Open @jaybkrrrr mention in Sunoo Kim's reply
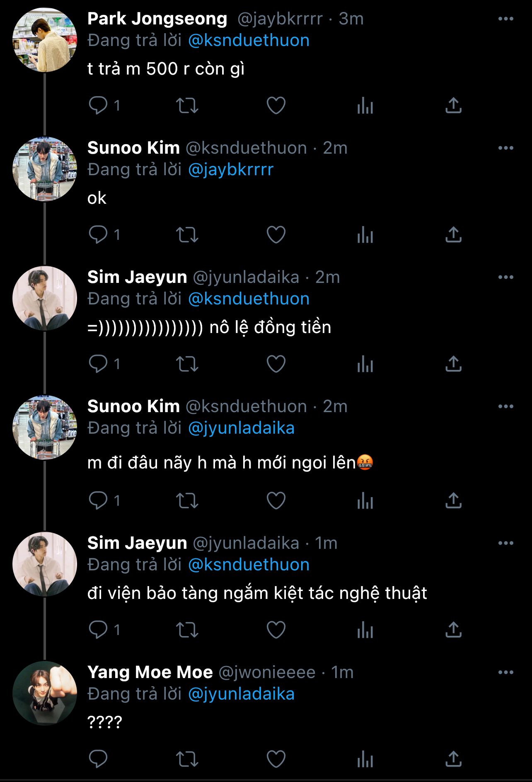532x782 pixels. (231, 170)
